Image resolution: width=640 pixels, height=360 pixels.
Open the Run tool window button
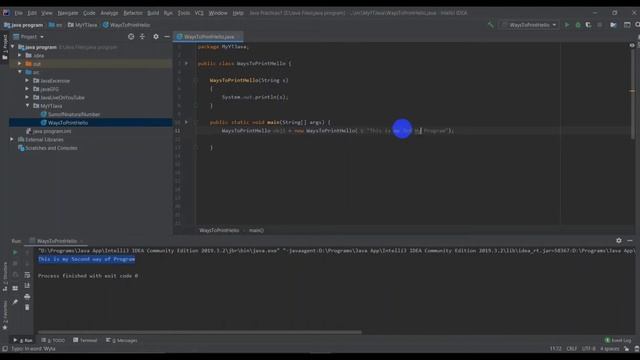22,340
